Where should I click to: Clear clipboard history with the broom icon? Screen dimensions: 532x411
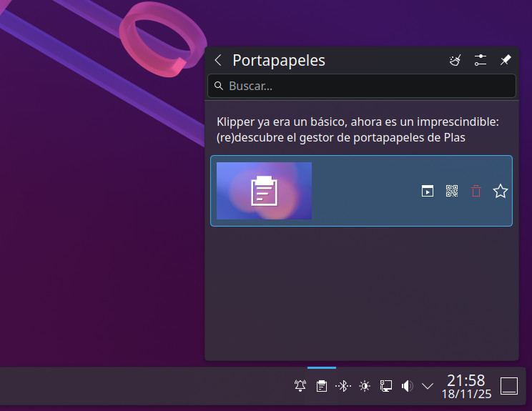[455, 61]
